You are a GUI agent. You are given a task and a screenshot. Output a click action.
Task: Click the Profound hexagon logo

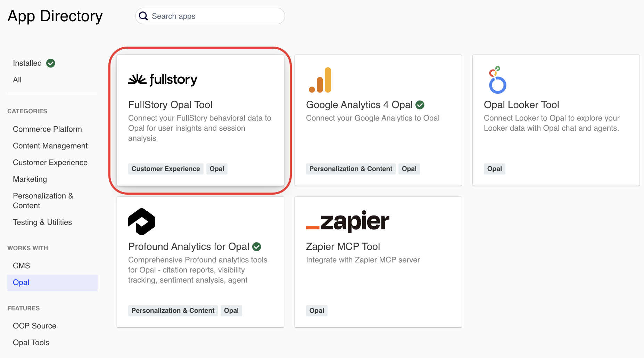point(141,222)
